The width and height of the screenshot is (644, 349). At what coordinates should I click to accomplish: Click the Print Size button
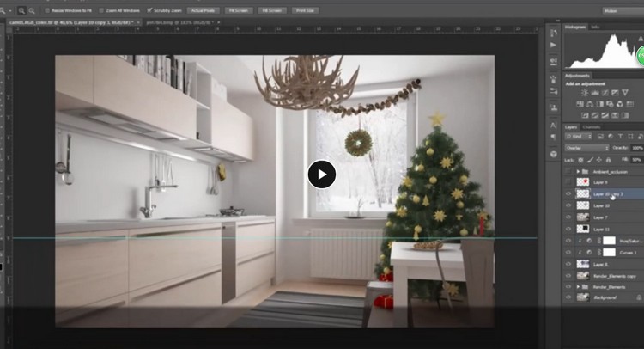(305, 10)
